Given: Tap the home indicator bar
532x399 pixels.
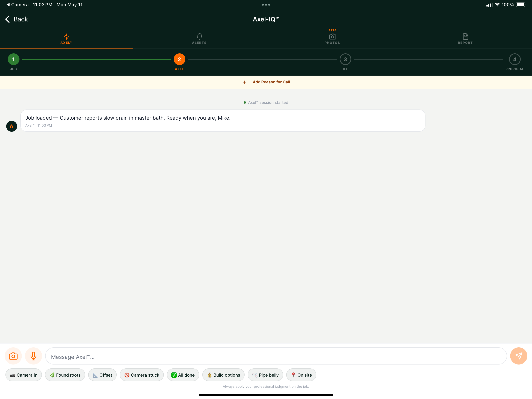Looking at the screenshot, I should [x=266, y=395].
